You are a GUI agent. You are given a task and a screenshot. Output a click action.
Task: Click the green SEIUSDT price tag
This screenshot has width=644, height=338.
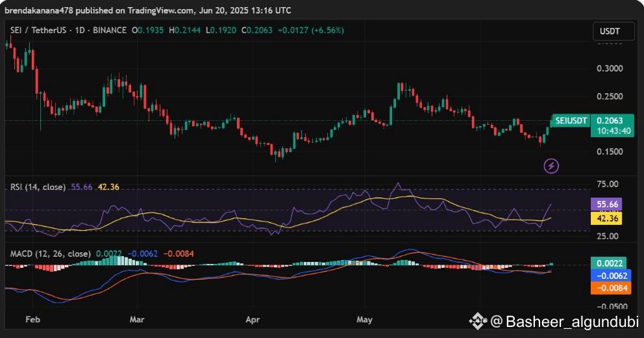570,121
